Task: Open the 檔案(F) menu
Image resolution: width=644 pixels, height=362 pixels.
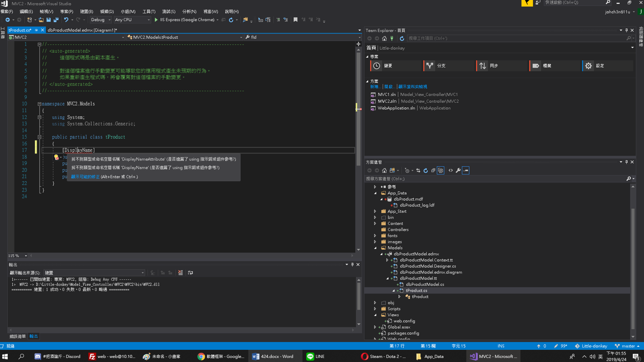Action: coord(7,12)
